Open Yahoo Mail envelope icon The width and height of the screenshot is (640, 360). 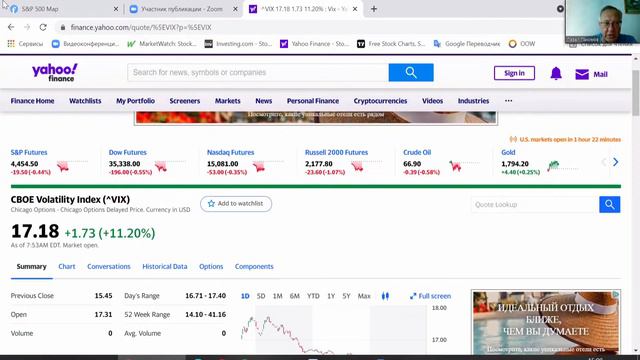(x=582, y=74)
